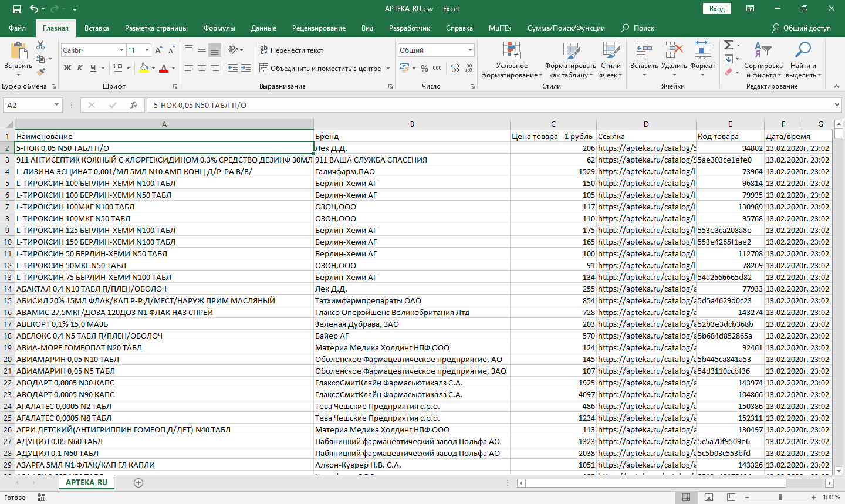Open Форматировать как таблицу gallery

570,60
